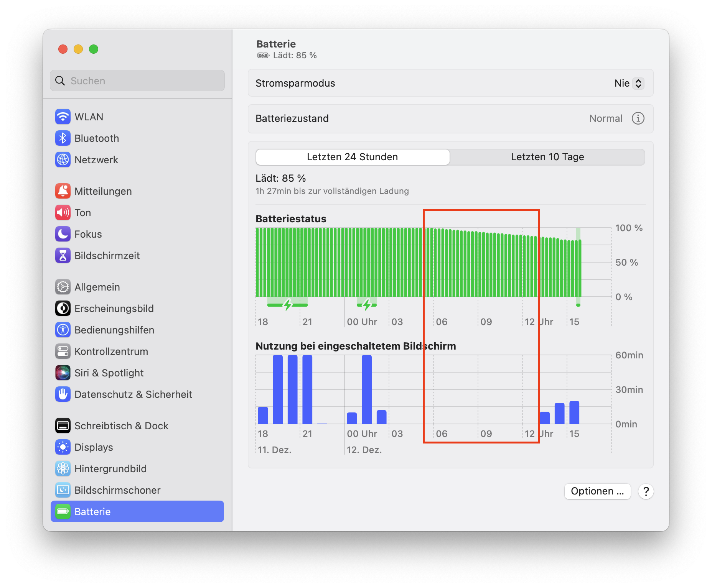712x588 pixels.
Task: Open Bildschirmzeit hourglass icon
Action: tap(63, 256)
